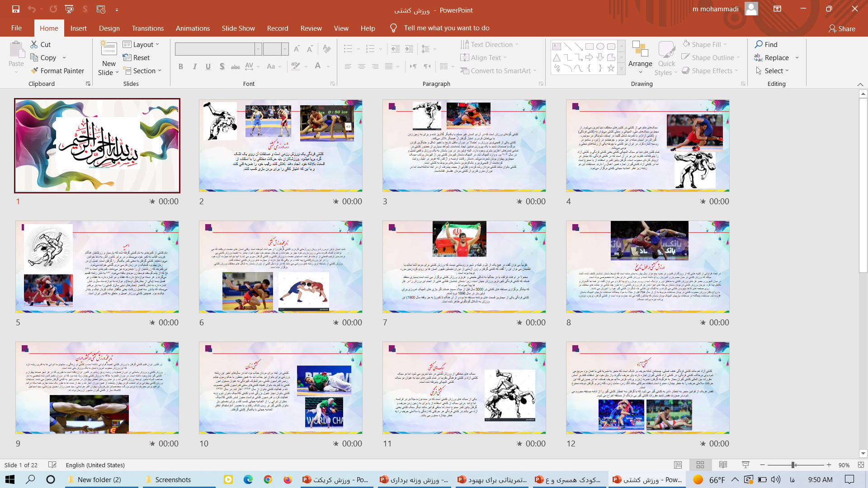Open the Transitions tab
The height and width of the screenshot is (488, 868).
[x=147, y=28]
